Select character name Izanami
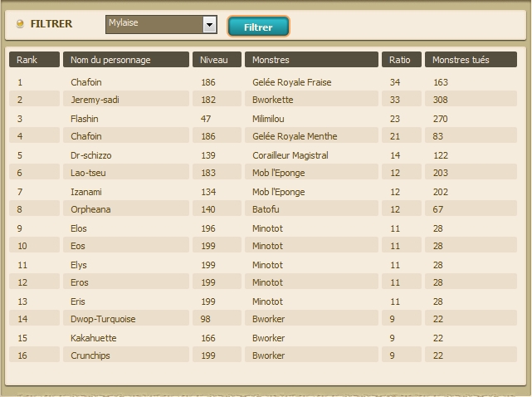The width and height of the screenshot is (532, 397). click(86, 192)
